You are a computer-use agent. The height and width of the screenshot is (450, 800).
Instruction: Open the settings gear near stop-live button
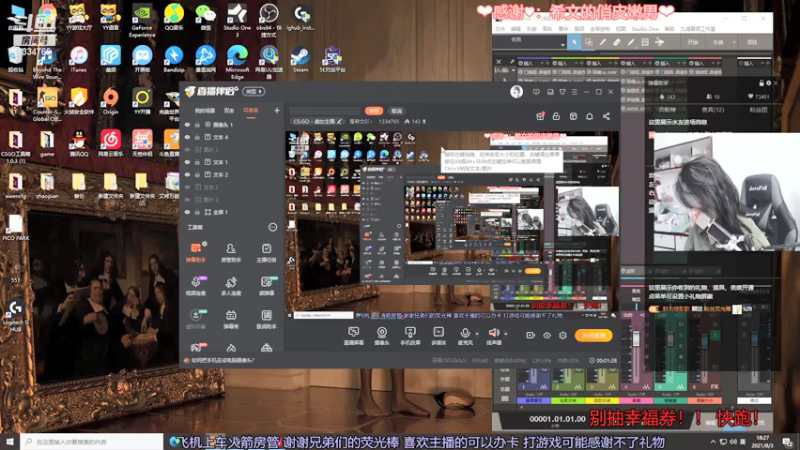[x=563, y=335]
